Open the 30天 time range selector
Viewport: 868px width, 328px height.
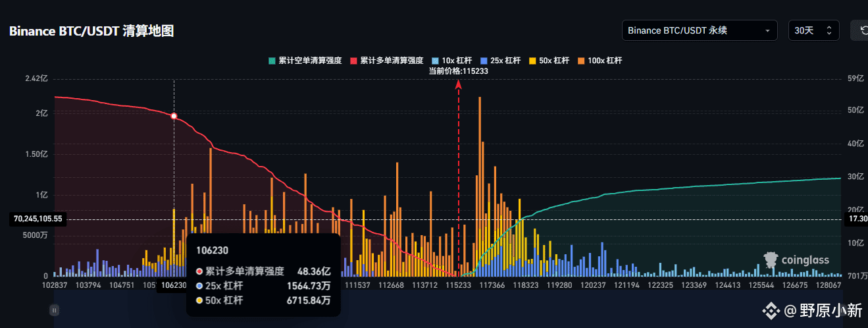[x=813, y=30]
